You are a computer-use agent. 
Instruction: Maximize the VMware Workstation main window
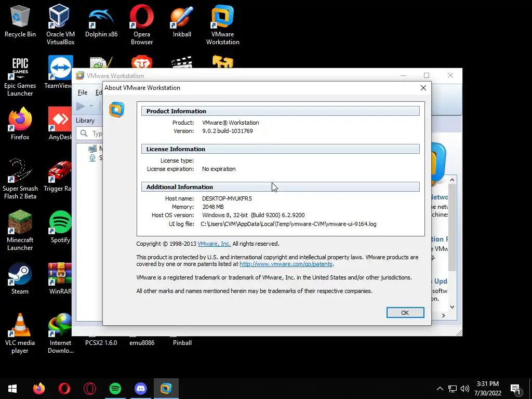coord(427,75)
